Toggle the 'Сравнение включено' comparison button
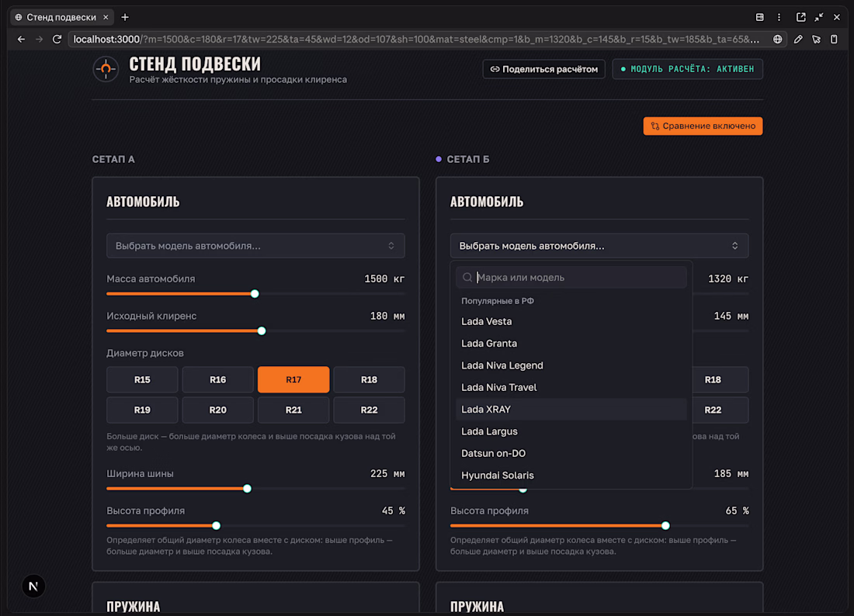The image size is (854, 616). (x=703, y=126)
